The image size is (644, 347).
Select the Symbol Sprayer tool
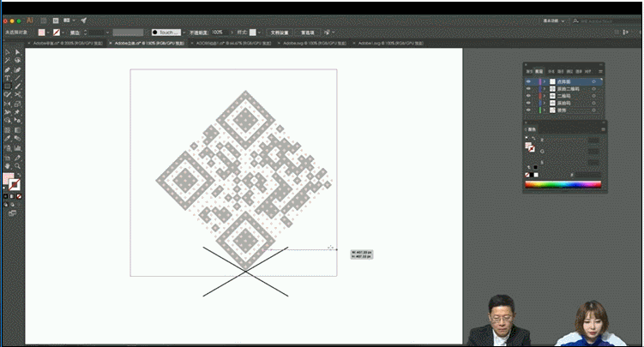[x=8, y=148]
